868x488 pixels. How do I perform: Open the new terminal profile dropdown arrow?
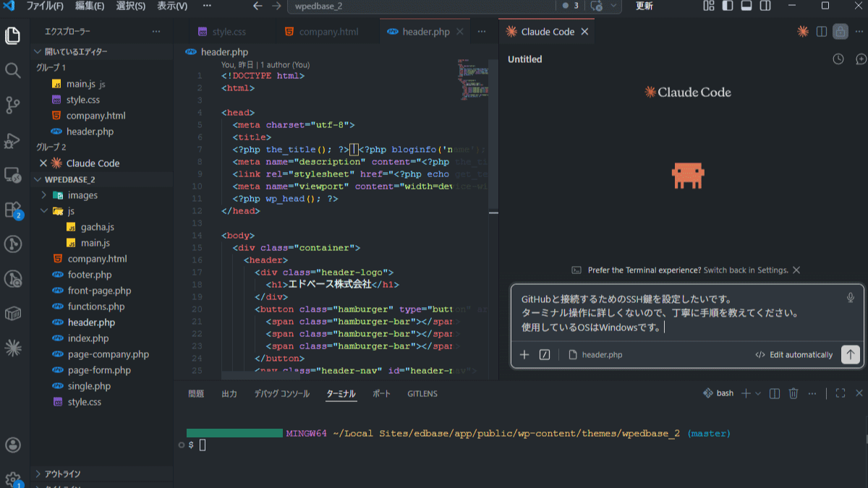(758, 393)
